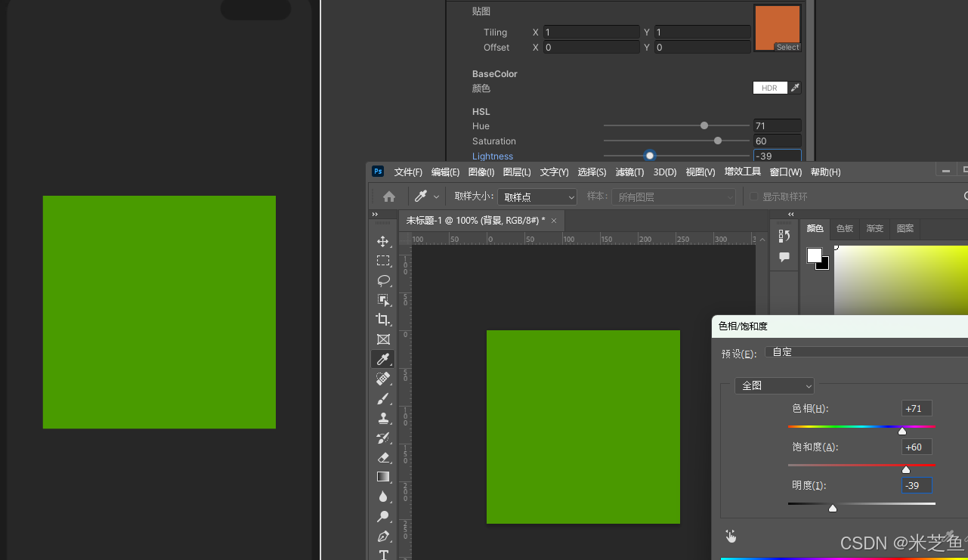Select the Spot Healing Brush tool
The image size is (968, 560).
tap(383, 379)
